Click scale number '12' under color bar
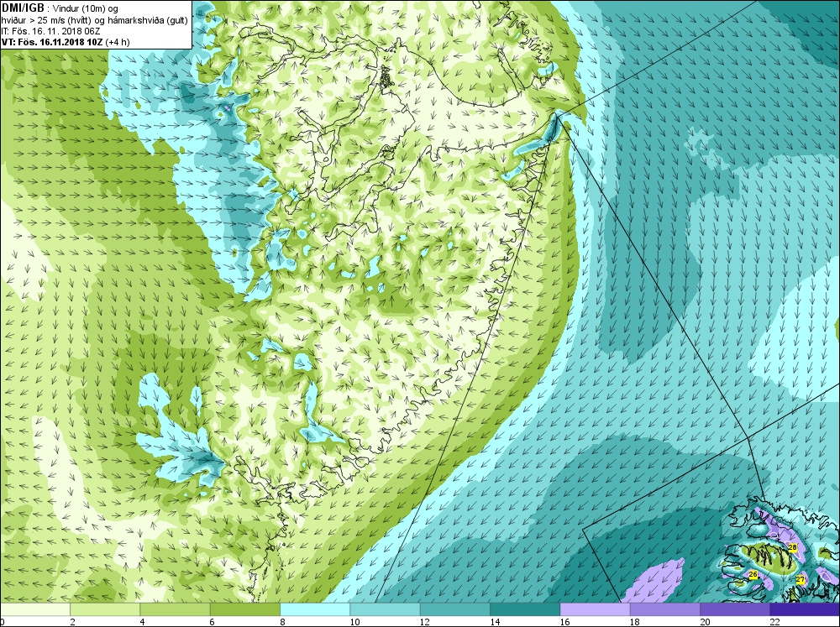Viewport: 840px width, 627px height. pyautogui.click(x=425, y=622)
